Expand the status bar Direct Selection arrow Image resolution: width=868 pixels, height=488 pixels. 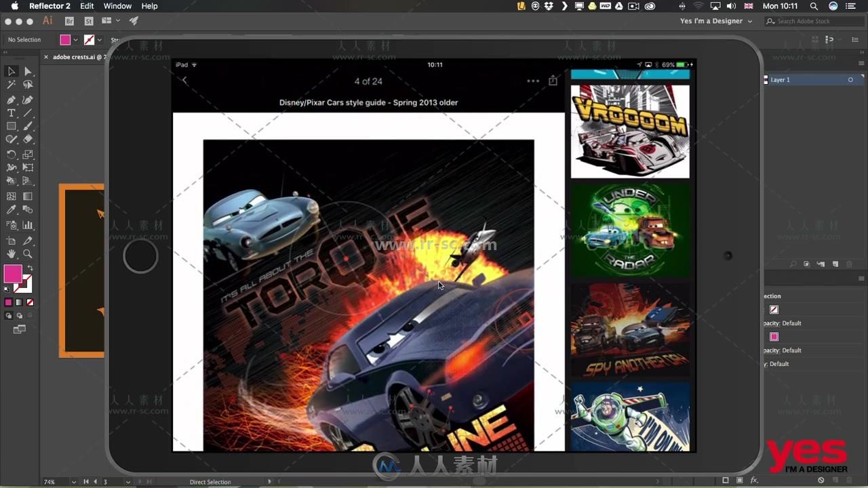269,482
